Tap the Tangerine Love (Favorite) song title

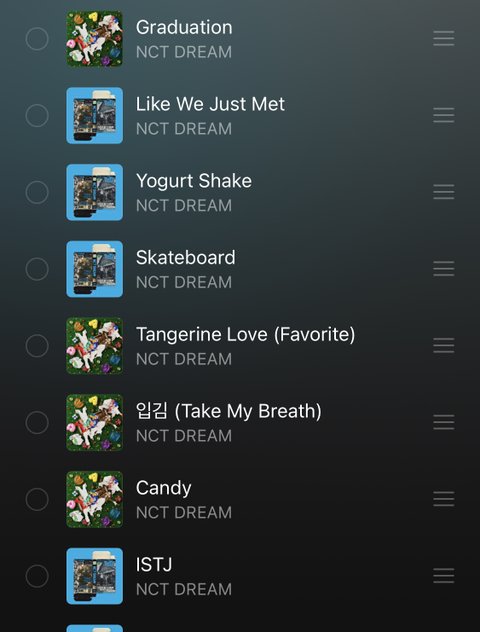click(245, 335)
